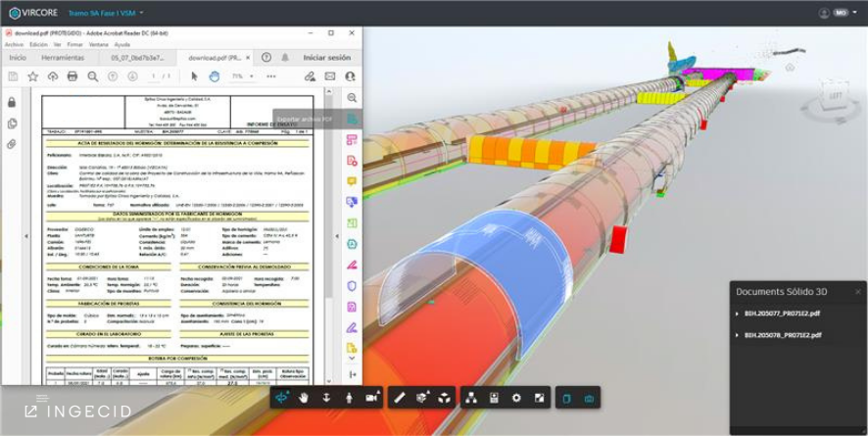
Task: Click the first-person walk icon
Action: click(350, 398)
